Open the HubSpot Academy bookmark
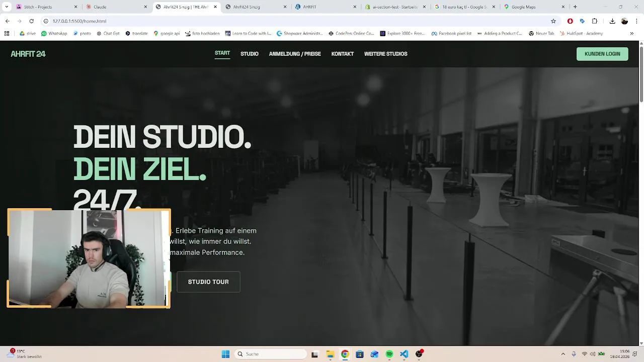Image resolution: width=644 pixels, height=362 pixels. tap(581, 34)
